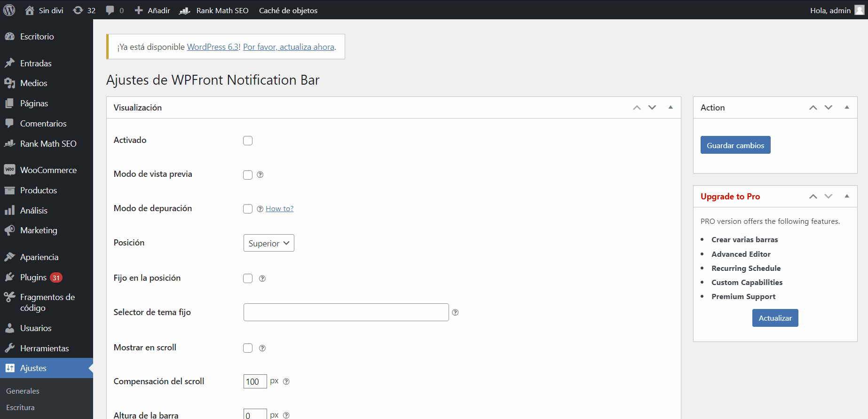Click help icon next to Selector de tema fijo
This screenshot has height=419, width=868.
coord(455,312)
